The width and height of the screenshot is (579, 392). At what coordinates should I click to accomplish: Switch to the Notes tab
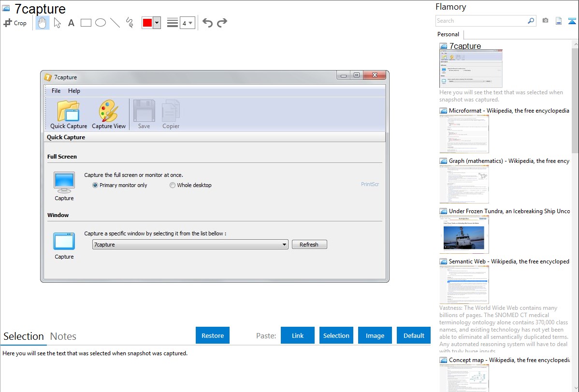(63, 336)
